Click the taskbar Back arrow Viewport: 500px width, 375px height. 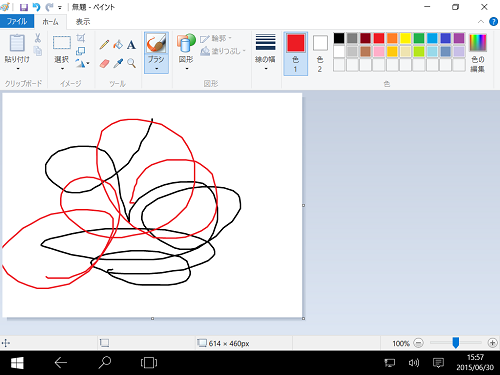click(61, 363)
